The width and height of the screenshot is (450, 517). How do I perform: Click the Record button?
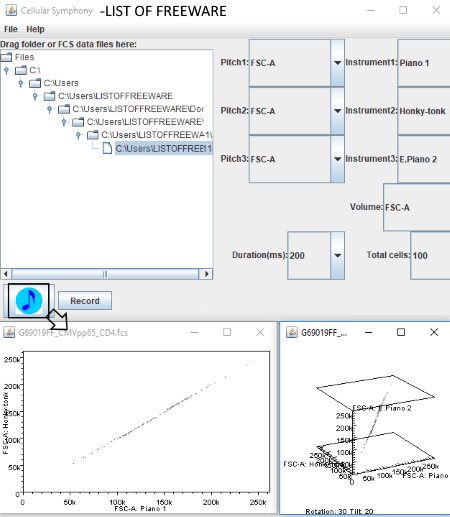click(85, 301)
